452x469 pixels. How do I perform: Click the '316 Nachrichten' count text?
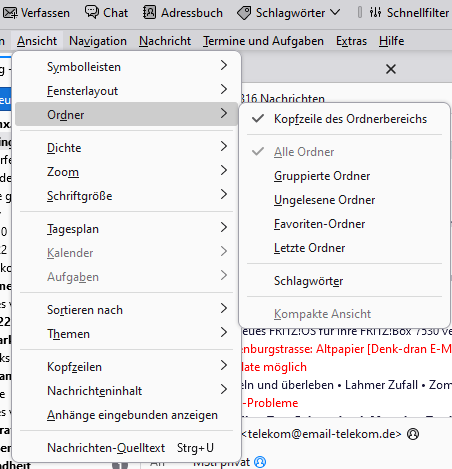click(282, 99)
